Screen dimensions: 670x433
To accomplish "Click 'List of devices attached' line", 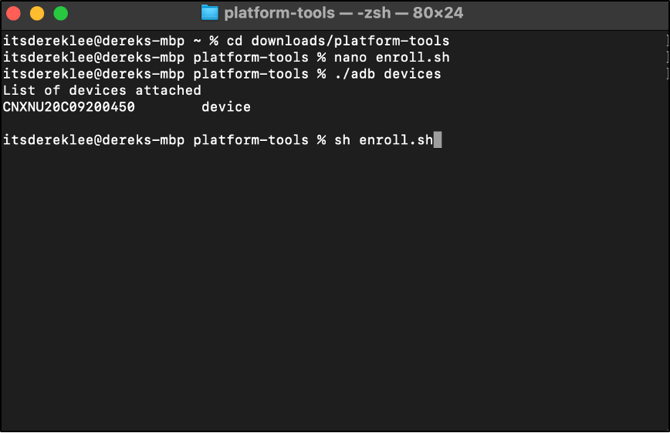I will [102, 91].
